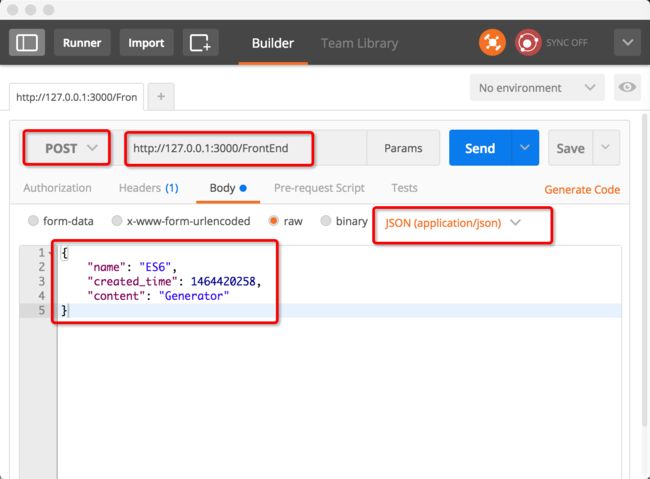Open the Pre-request Script tab
This screenshot has width=650, height=479.
click(x=319, y=188)
